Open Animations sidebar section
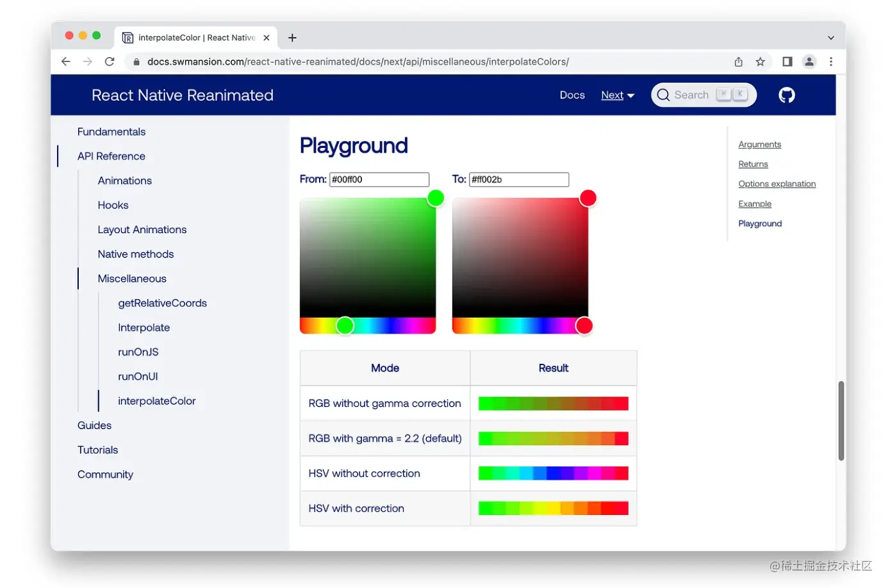Screen dimensions: 888x588 tap(125, 181)
